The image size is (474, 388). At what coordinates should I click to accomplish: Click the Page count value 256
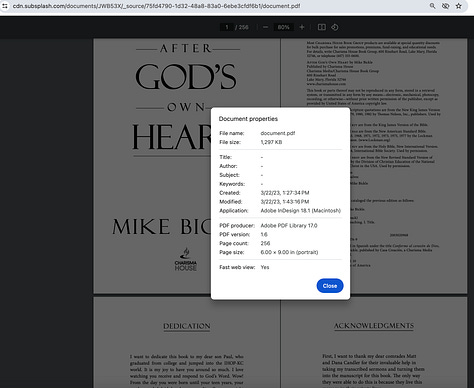(265, 244)
